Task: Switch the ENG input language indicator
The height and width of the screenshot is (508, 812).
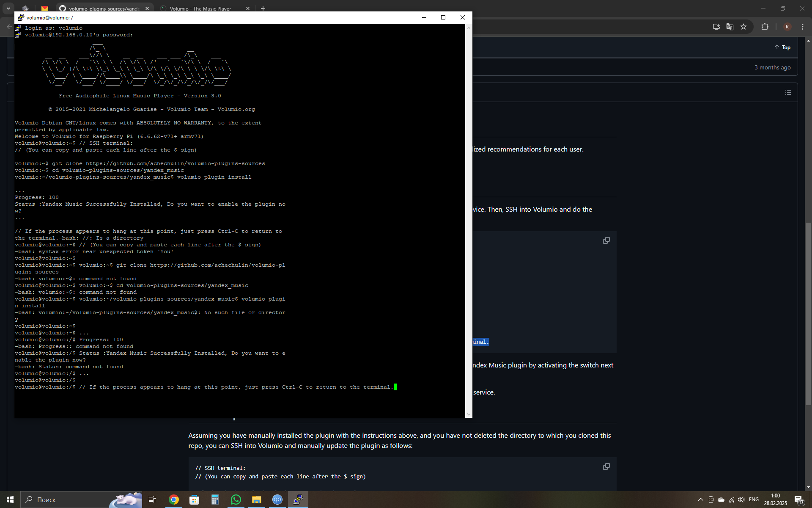Action: (x=754, y=500)
